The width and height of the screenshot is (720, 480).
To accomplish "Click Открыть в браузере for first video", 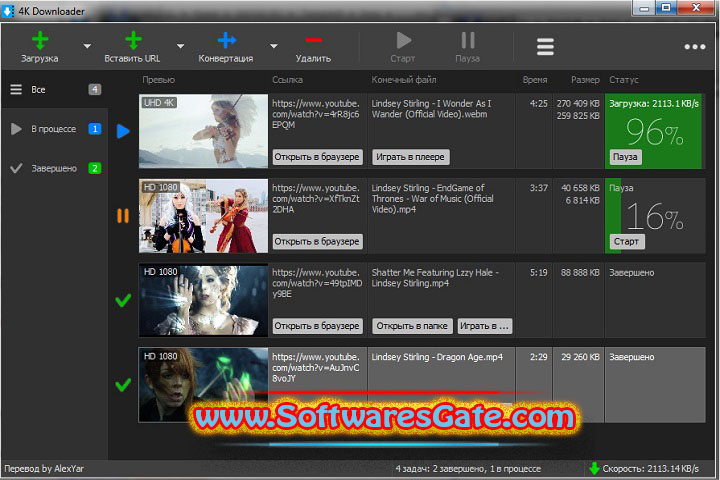I will pyautogui.click(x=317, y=157).
